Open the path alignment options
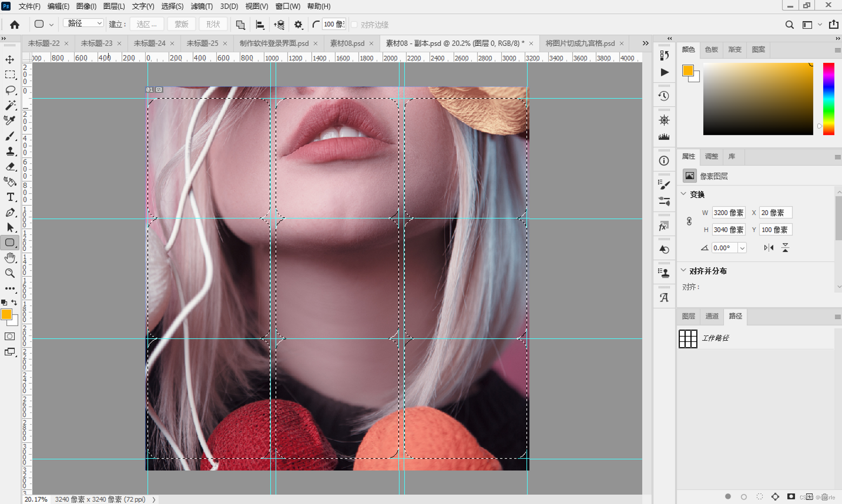 260,24
